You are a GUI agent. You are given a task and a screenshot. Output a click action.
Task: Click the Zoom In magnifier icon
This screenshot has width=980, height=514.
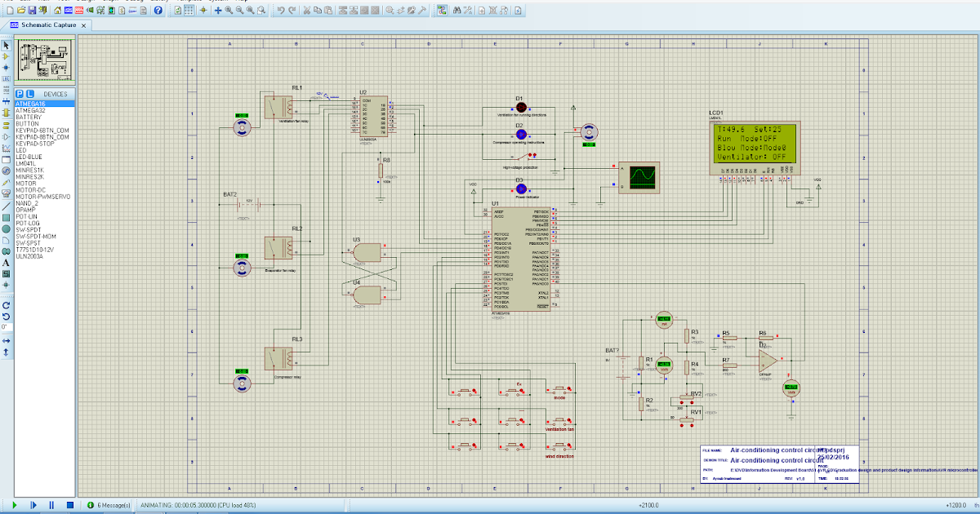click(229, 11)
